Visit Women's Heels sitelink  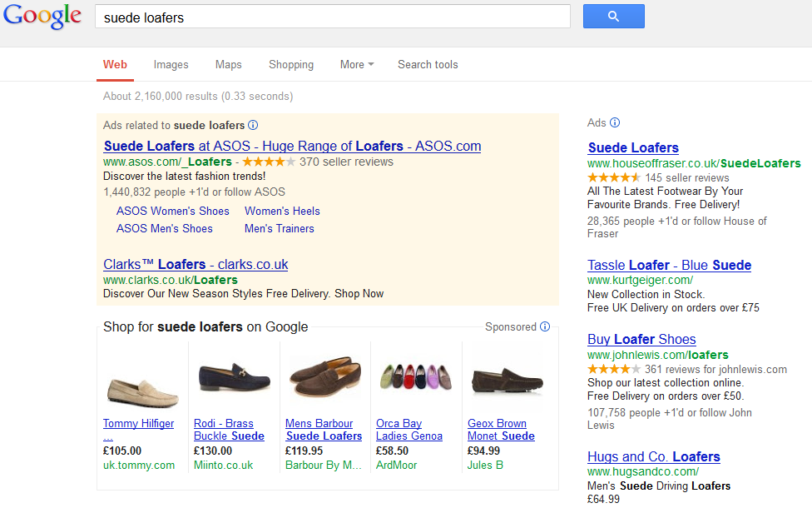(282, 211)
